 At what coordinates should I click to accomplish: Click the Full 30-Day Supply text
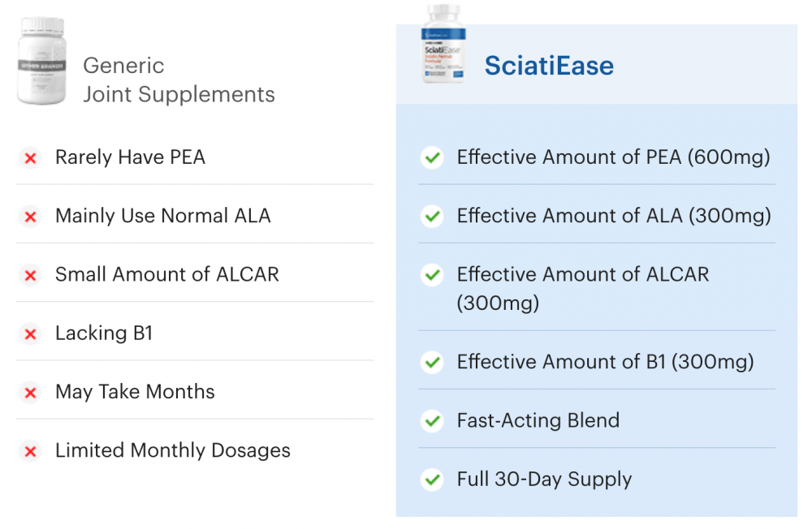click(x=544, y=480)
